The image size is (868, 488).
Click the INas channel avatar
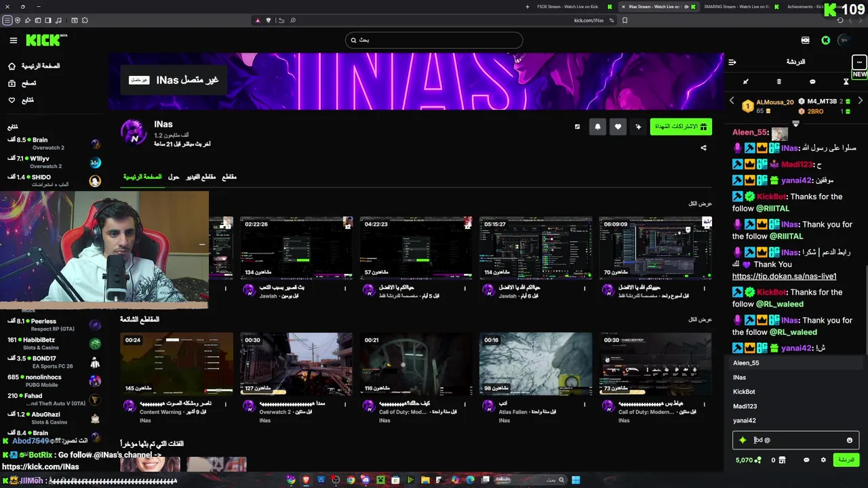[133, 131]
